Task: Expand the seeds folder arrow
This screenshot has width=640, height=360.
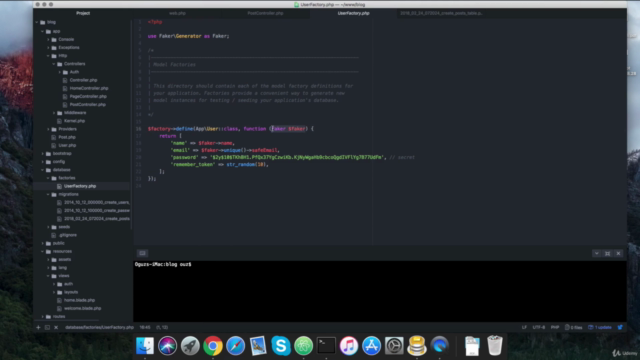Action: pyautogui.click(x=48, y=227)
